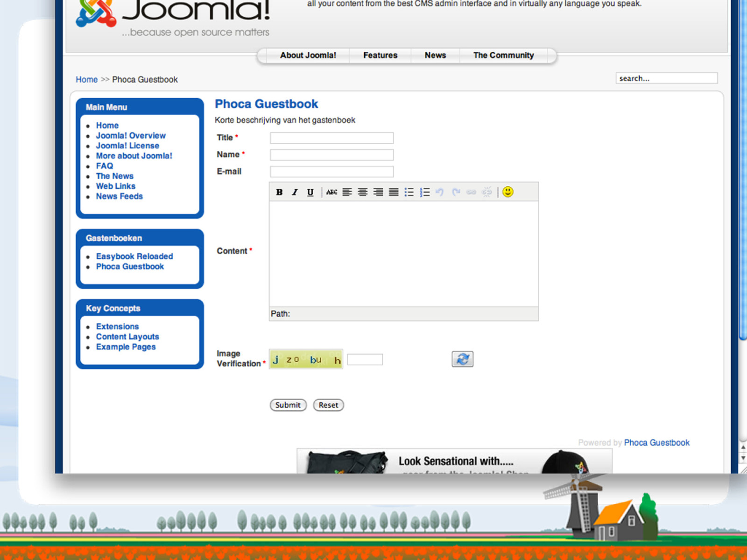This screenshot has width=747, height=560.
Task: Open Extensions under Key Concepts
Action: click(x=117, y=326)
